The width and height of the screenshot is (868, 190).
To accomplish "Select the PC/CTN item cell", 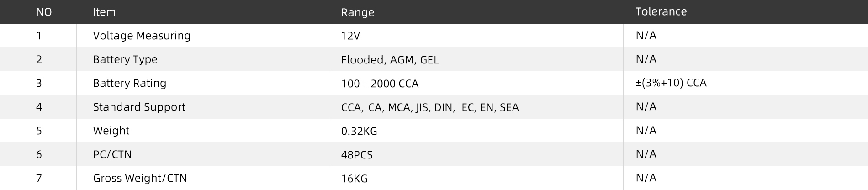I will 112,154.
